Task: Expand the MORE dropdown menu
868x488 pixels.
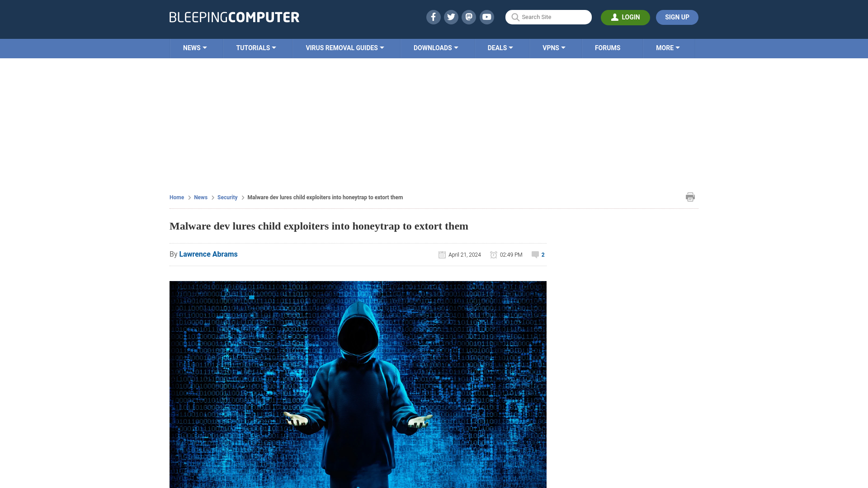Action: tap(668, 47)
